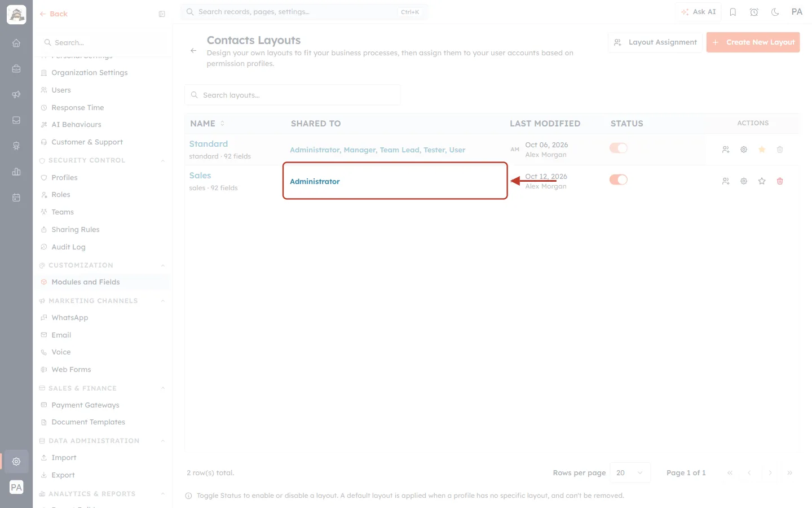Open the megaphone campaigns icon in left rail
This screenshot has height=508, width=812.
click(16, 94)
